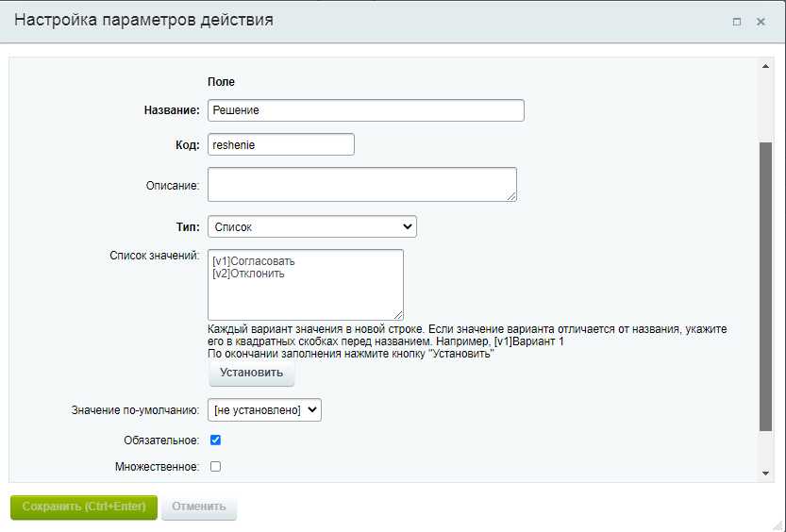Image resolution: width=786 pixels, height=532 pixels.
Task: Click the scrollbar up arrow
Action: pos(765,66)
